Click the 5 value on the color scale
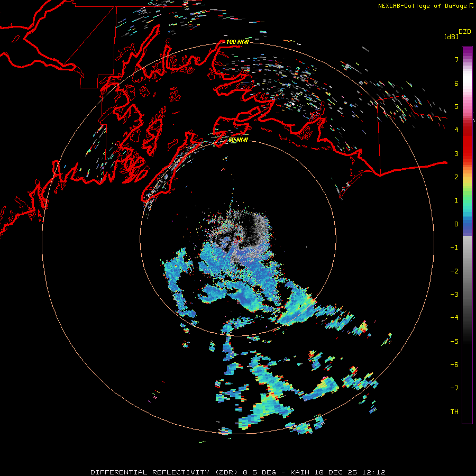 coord(456,106)
